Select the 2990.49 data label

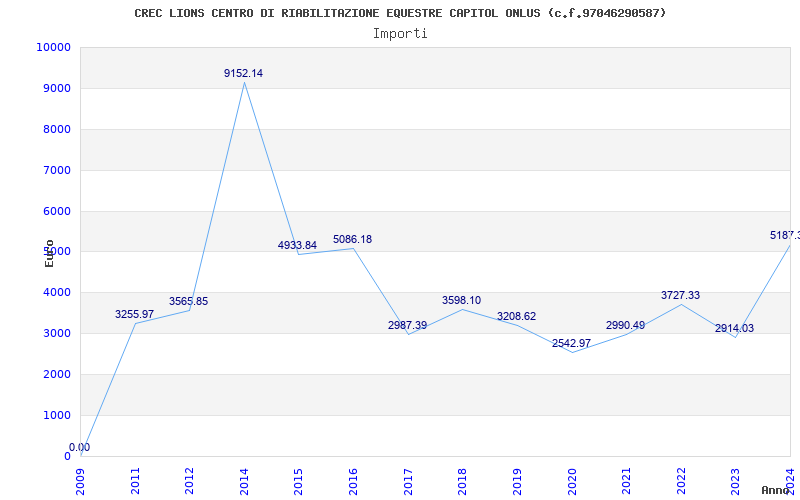tap(625, 326)
